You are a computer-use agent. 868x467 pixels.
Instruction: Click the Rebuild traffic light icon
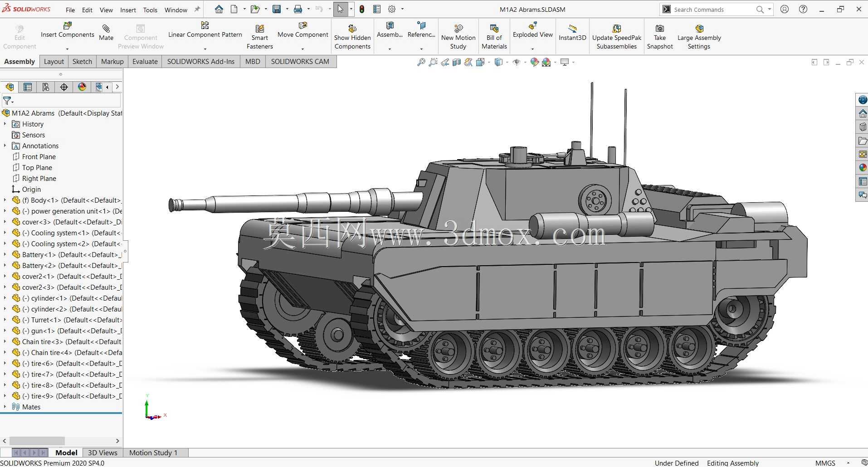362,9
